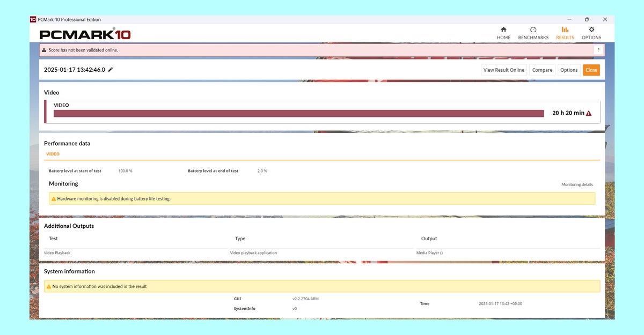644x335 pixels.
Task: Click the battery end value 2.0 %
Action: tap(262, 171)
